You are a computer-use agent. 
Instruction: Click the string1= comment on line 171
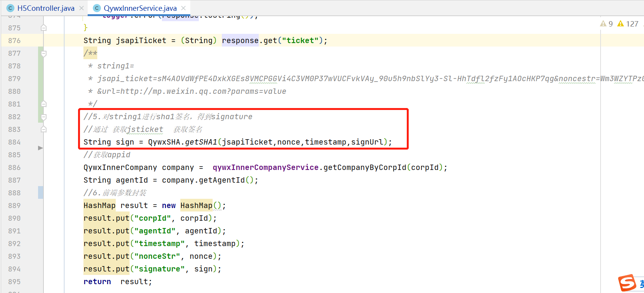pyautogui.click(x=111, y=66)
